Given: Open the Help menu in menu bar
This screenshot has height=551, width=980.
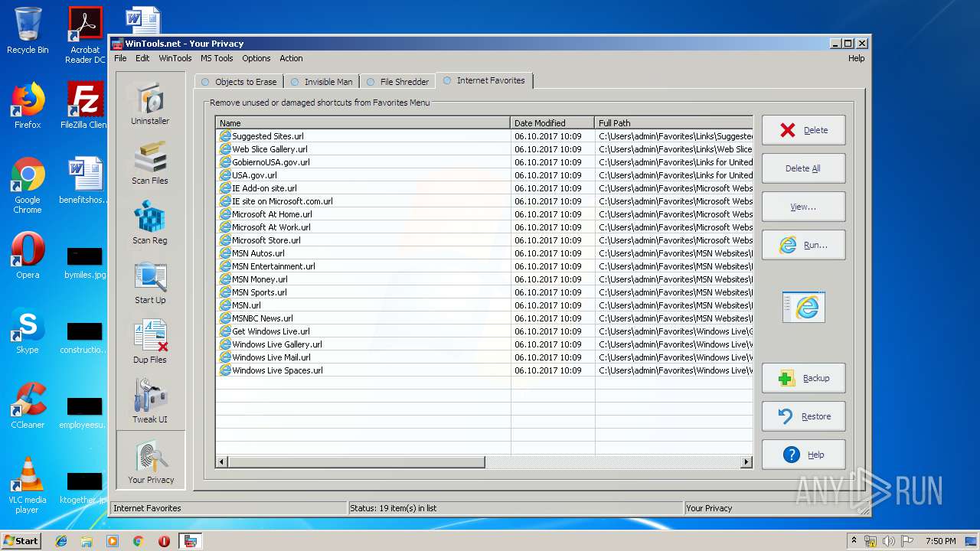Looking at the screenshot, I should coord(856,58).
